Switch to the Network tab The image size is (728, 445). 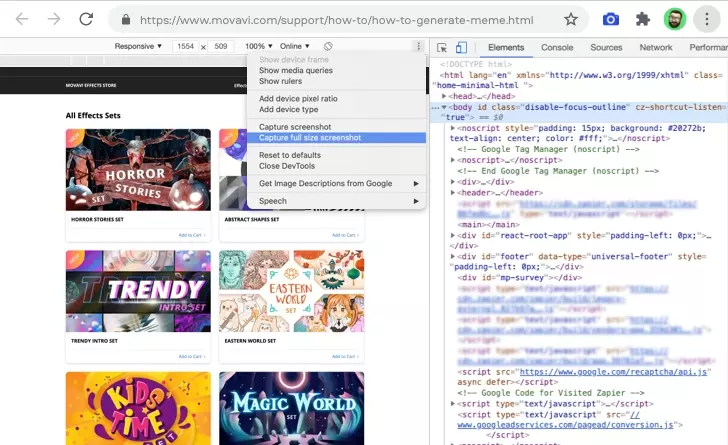(x=656, y=47)
